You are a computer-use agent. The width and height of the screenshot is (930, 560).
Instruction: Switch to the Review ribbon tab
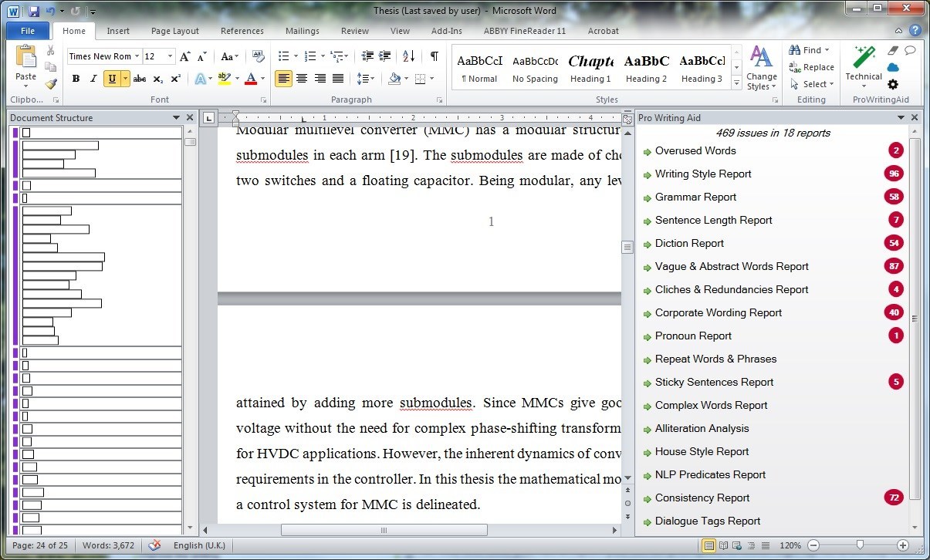click(x=354, y=31)
